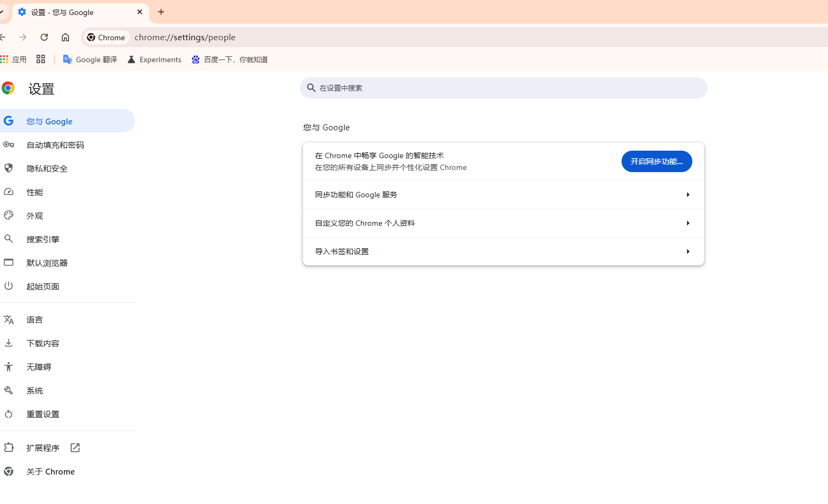Viewport: 828px width, 504px height.
Task: Open 起始页面 settings section
Action: coord(67,286)
